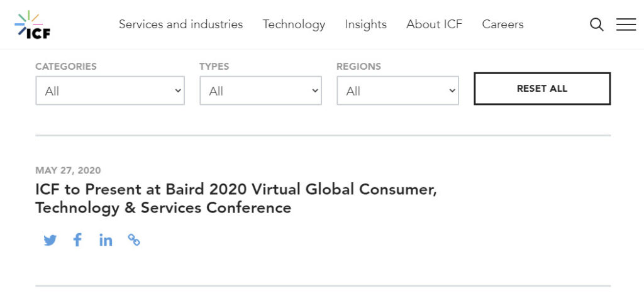Viewport: 644px width, 296px height.
Task: Click the MAY 27, 2020 date text
Action: click(68, 170)
